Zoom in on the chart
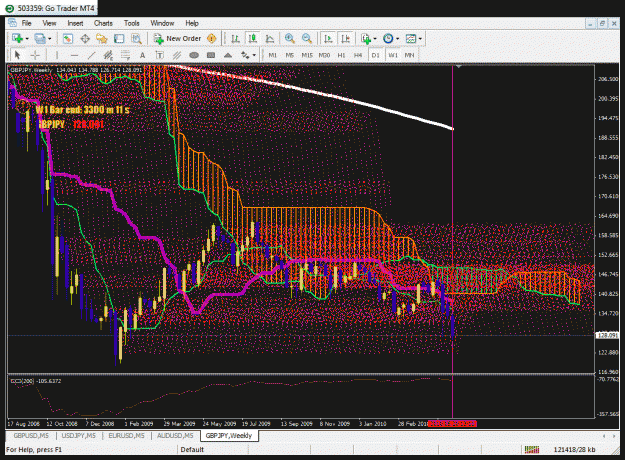 290,39
